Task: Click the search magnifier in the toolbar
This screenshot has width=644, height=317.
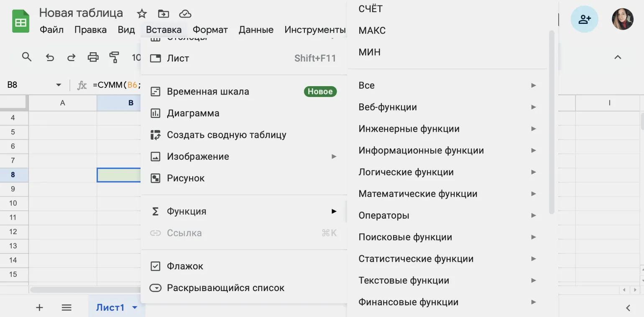Action: tap(27, 57)
